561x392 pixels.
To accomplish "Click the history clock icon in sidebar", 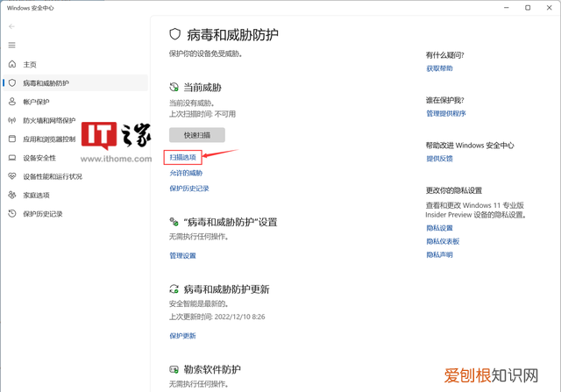I will pyautogui.click(x=12, y=214).
